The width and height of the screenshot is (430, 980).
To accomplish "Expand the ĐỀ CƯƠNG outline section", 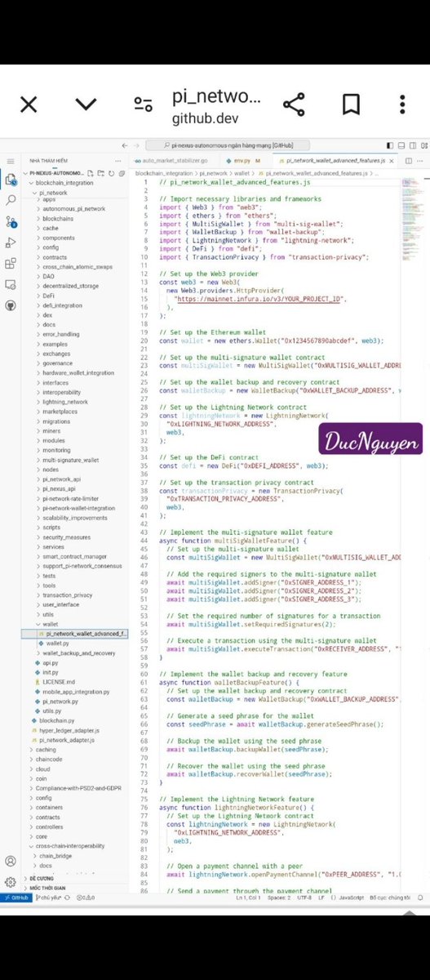I will pyautogui.click(x=42, y=878).
